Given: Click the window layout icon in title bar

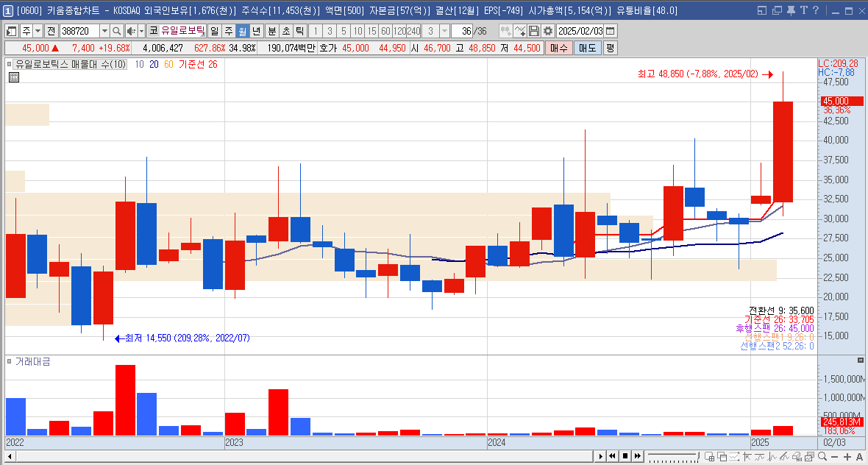Looking at the screenshot, I should (x=762, y=10).
